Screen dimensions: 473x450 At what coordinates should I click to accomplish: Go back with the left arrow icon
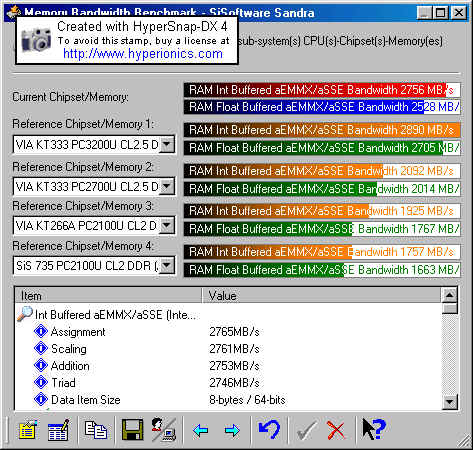(200, 430)
